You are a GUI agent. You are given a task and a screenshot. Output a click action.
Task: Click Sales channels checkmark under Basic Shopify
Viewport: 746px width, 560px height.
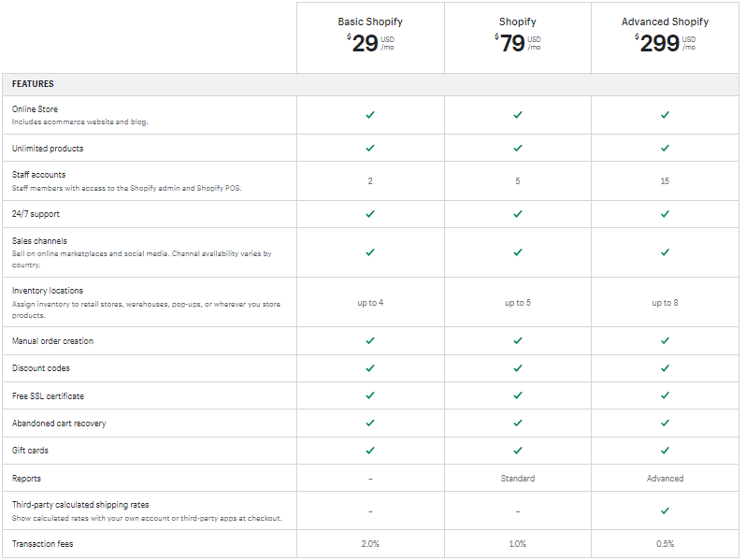pos(370,252)
